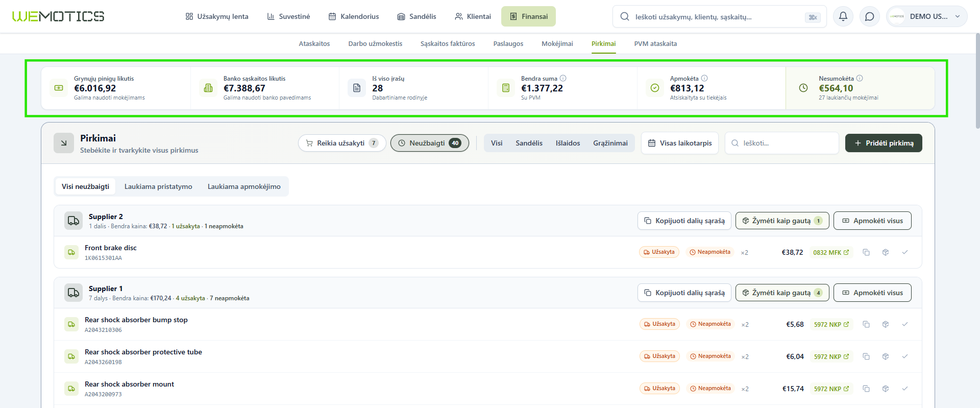This screenshot has width=980, height=408.
Task: Click the Supplier 2 truck icon
Action: pyautogui.click(x=73, y=221)
